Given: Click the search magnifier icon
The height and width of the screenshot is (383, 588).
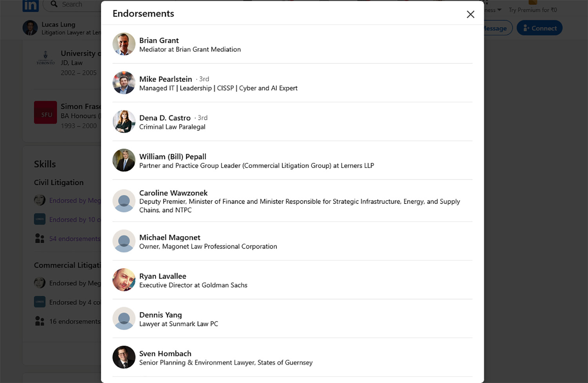Looking at the screenshot, I should [x=54, y=4].
